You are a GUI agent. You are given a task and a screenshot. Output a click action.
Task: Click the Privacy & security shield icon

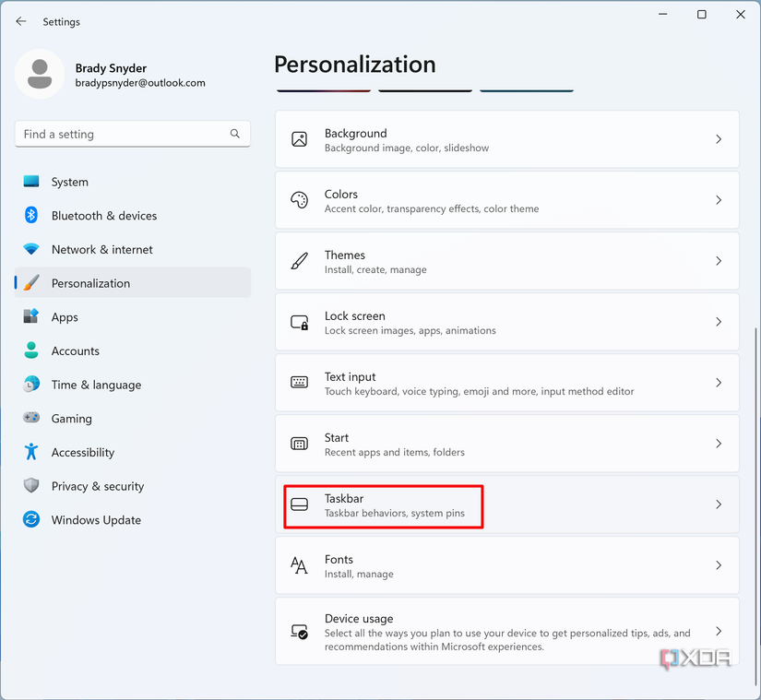(x=31, y=486)
